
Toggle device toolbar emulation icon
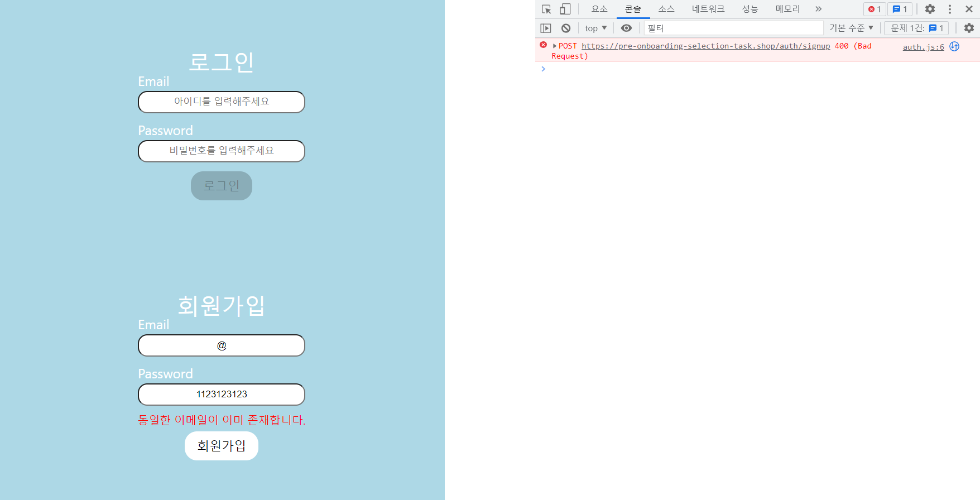click(565, 9)
